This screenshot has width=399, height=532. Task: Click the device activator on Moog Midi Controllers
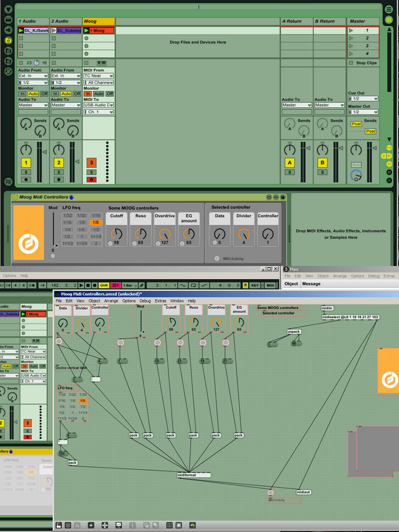pyautogui.click(x=15, y=197)
